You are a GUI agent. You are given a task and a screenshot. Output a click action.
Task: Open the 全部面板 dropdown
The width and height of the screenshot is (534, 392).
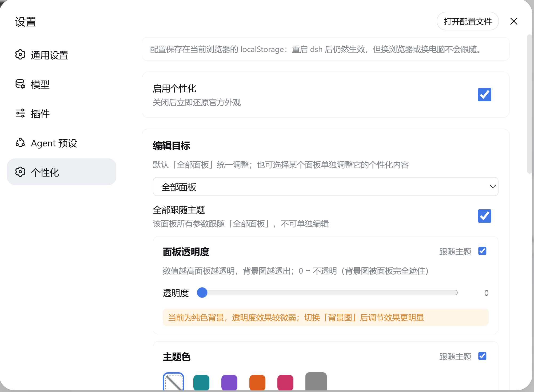tap(325, 187)
